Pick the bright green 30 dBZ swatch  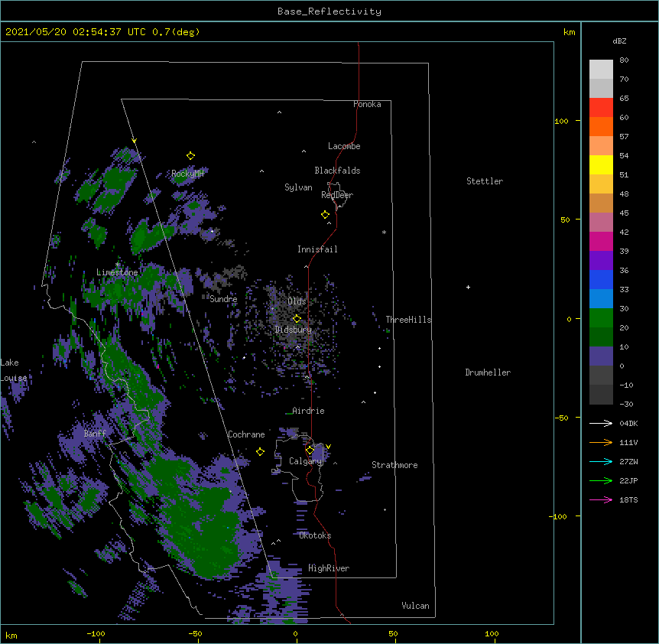point(601,318)
